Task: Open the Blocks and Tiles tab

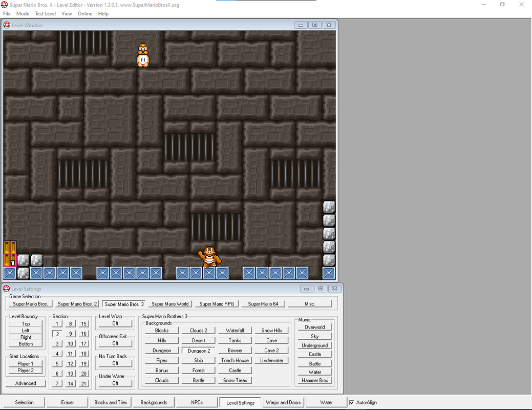Action: tap(111, 402)
